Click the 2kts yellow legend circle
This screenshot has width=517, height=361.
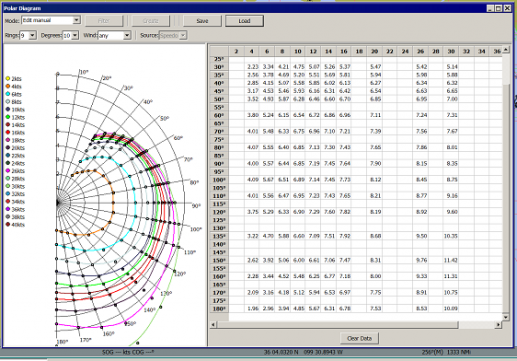[7, 79]
